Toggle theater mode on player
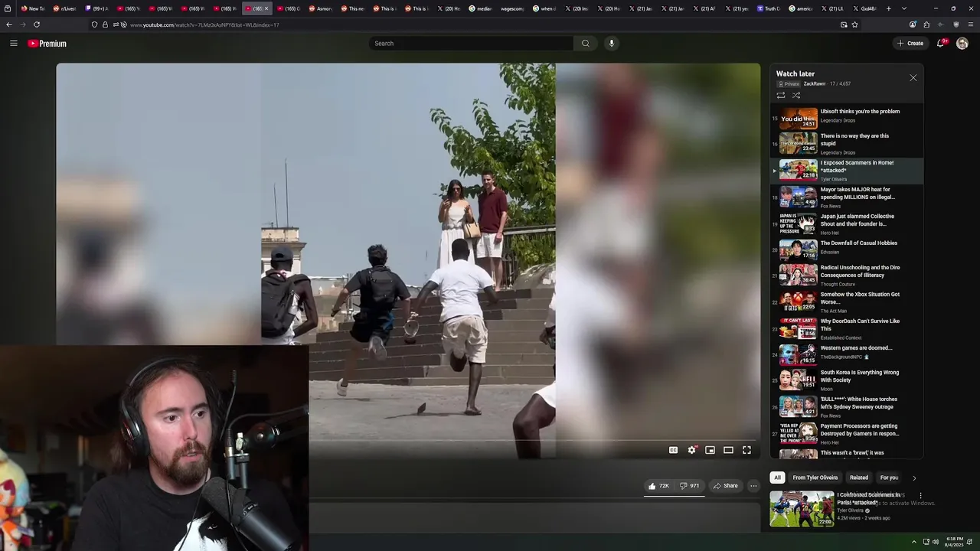 728,450
